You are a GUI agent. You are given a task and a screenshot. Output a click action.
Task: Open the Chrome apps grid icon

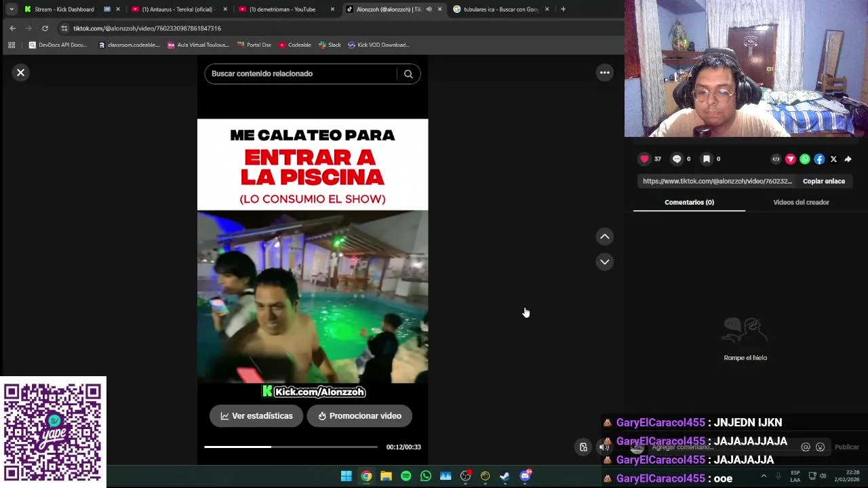click(12, 45)
